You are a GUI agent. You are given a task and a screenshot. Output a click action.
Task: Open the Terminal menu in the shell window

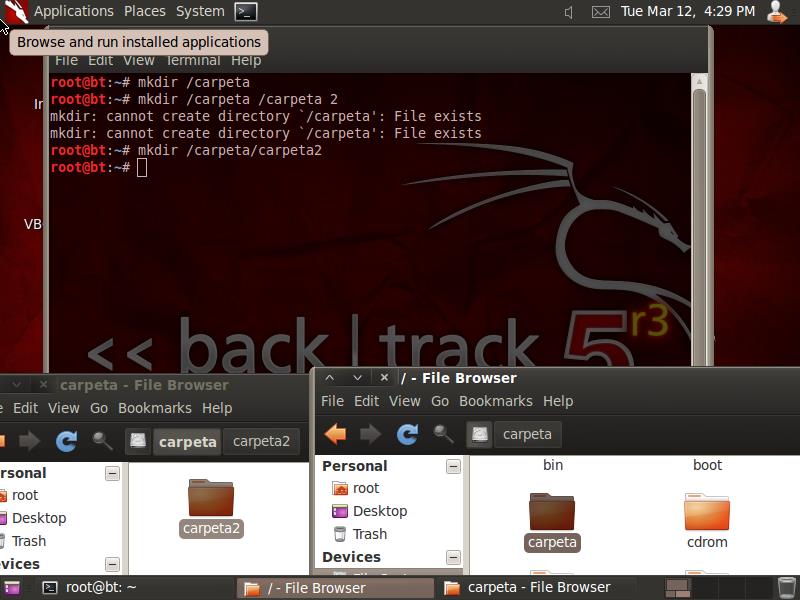[194, 60]
